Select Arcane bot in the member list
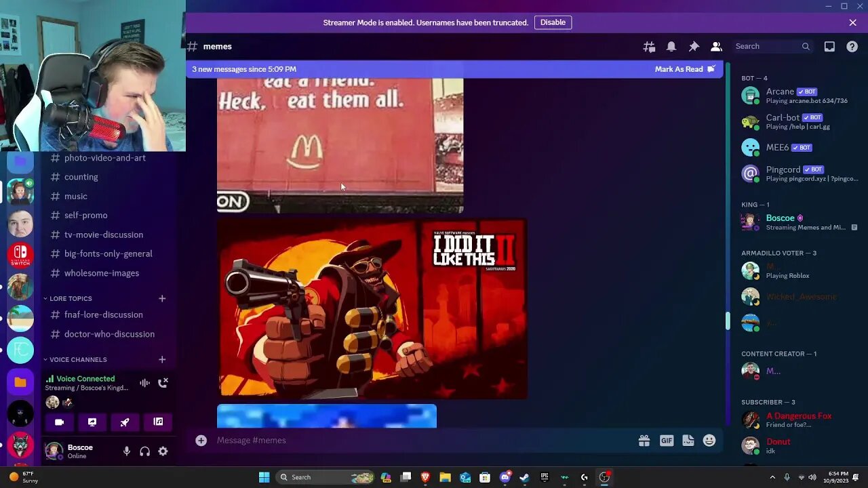The image size is (868, 488). pos(797,96)
